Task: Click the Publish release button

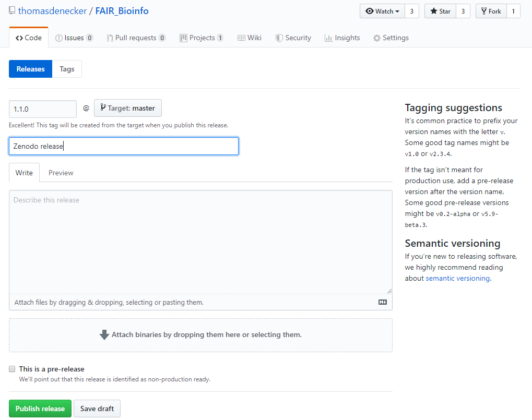Action: click(x=40, y=409)
